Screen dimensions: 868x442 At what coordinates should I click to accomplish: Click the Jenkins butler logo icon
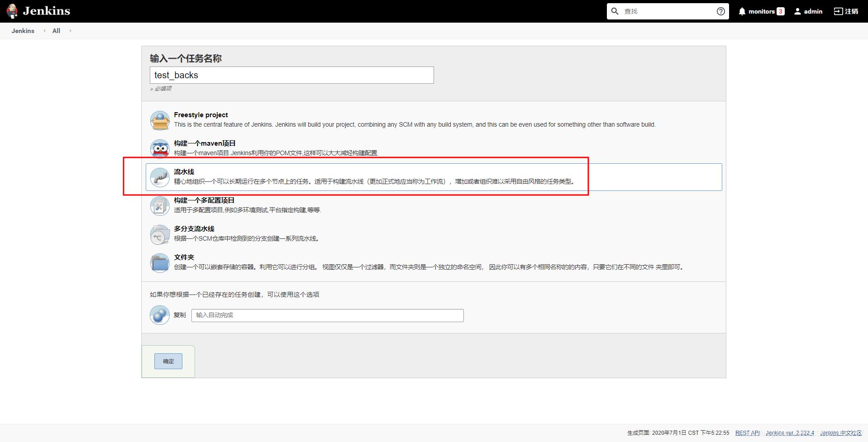12,11
